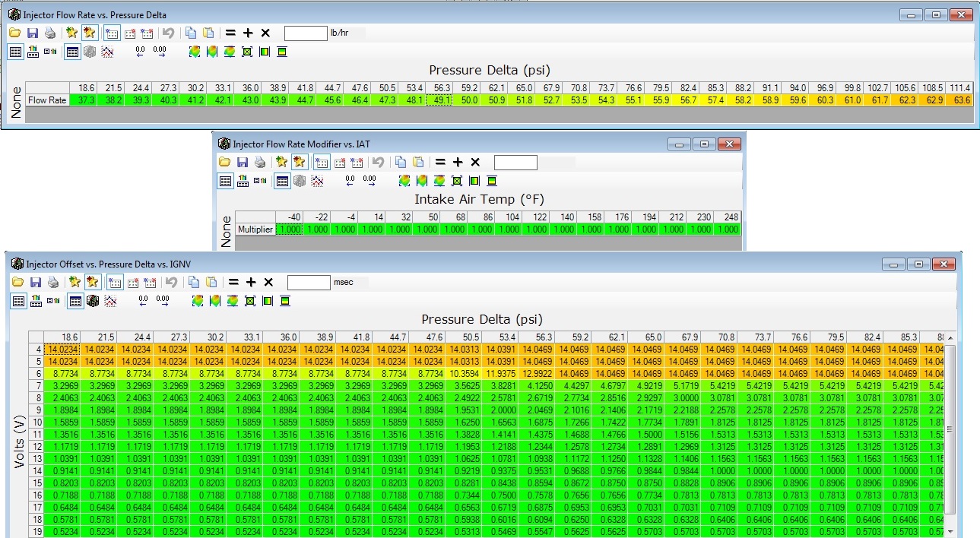Select 63.6 flow rate cell under 111.4 psi
980x538 pixels.
(959, 100)
